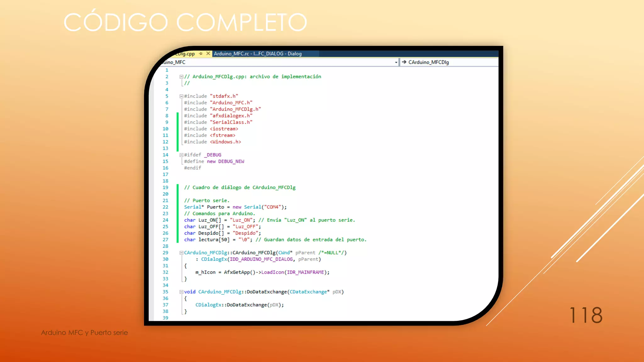The height and width of the screenshot is (362, 644).
Task: Click the '// Puerto serie.' comment
Action: point(207,200)
